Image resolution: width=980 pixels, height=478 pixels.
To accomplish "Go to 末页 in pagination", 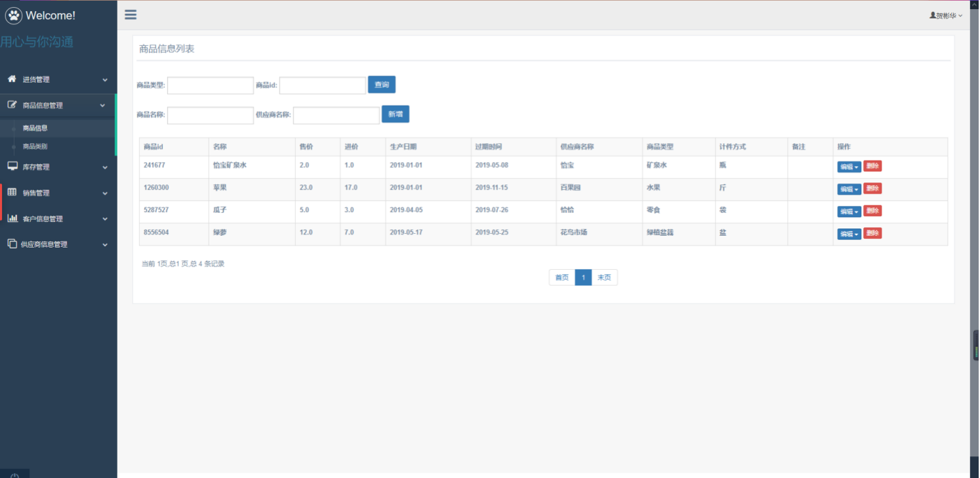I will 604,278.
